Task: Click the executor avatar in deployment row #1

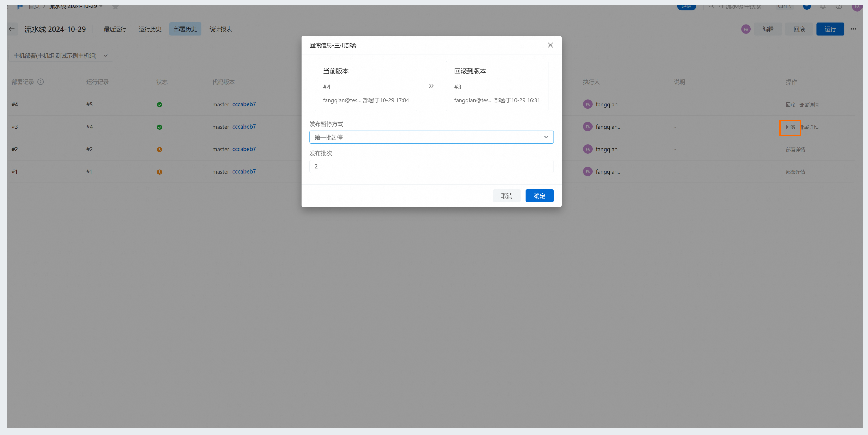Action: click(588, 172)
